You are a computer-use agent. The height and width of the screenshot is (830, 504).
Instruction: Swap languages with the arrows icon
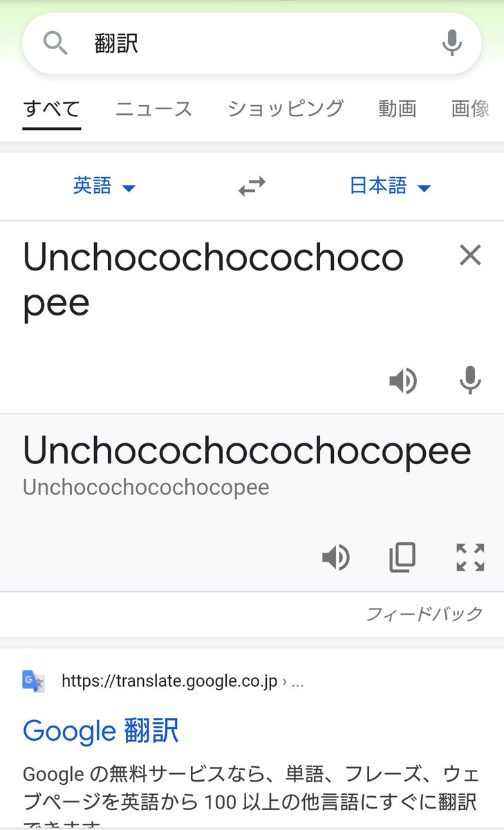tap(252, 186)
